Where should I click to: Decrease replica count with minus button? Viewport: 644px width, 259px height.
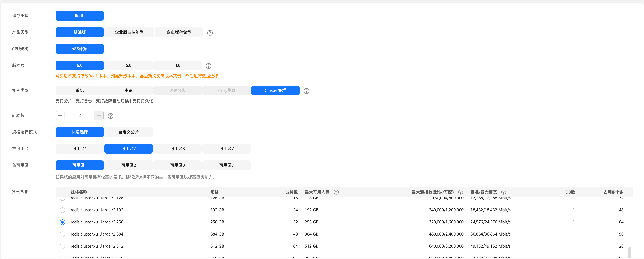point(60,116)
